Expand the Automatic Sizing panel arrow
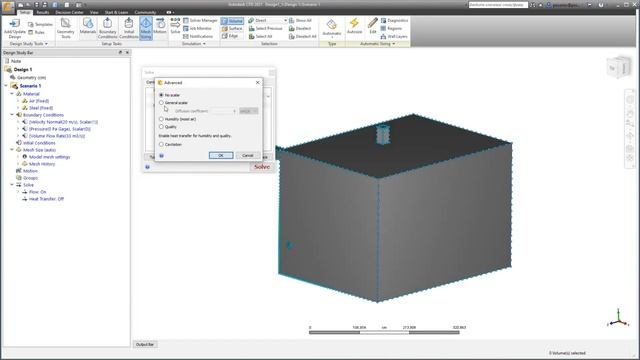This screenshot has height=360, width=640. [x=393, y=44]
